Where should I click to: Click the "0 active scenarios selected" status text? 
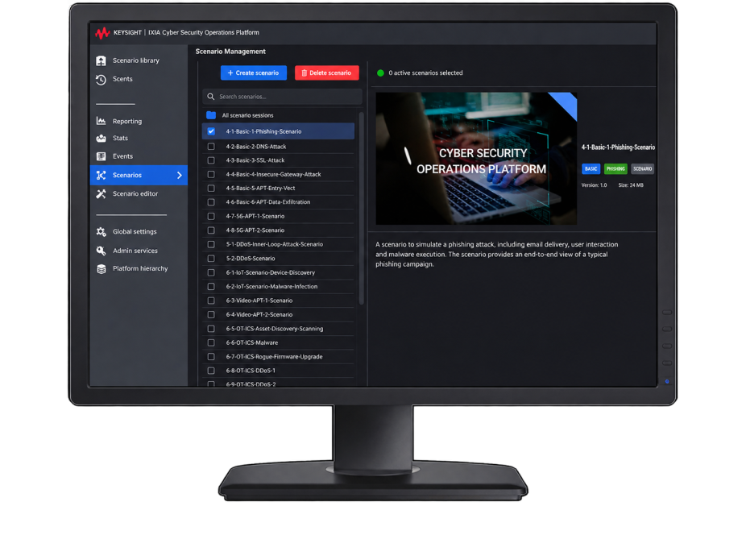pos(426,73)
